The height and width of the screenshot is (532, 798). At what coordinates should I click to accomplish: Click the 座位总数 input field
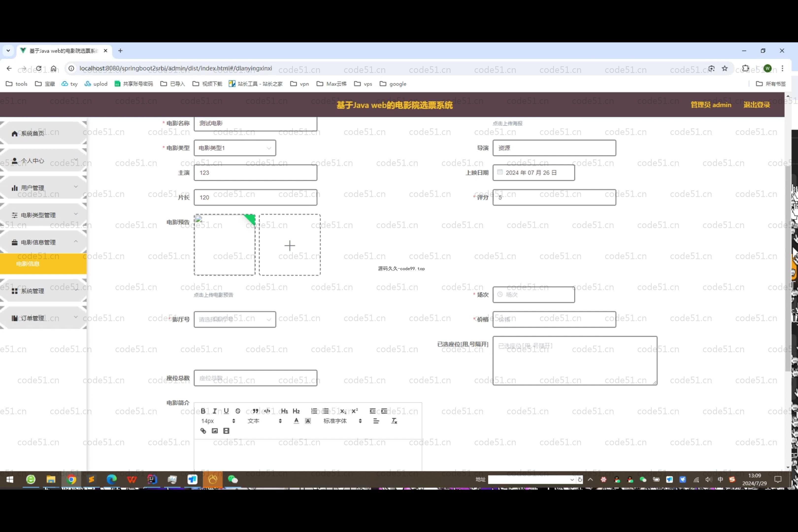point(255,378)
